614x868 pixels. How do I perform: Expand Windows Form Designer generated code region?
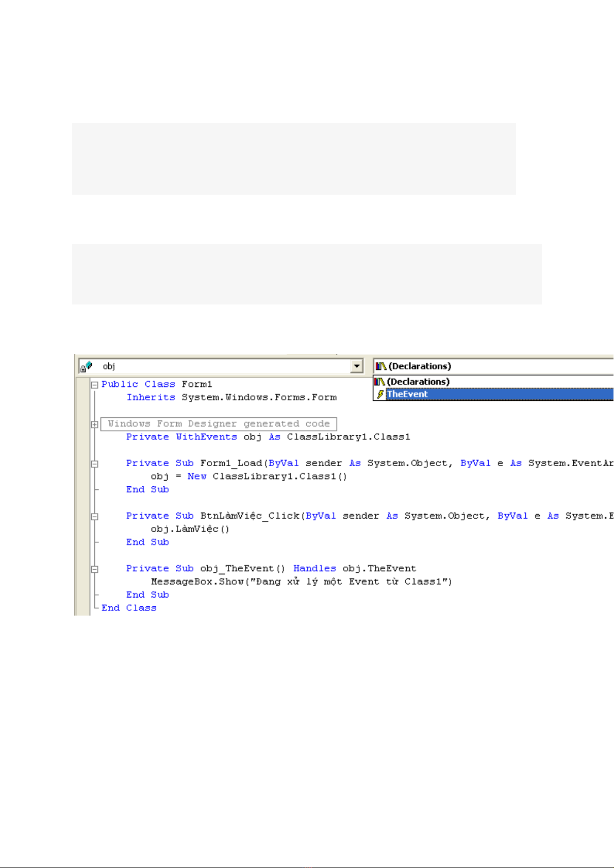pyautogui.click(x=95, y=424)
